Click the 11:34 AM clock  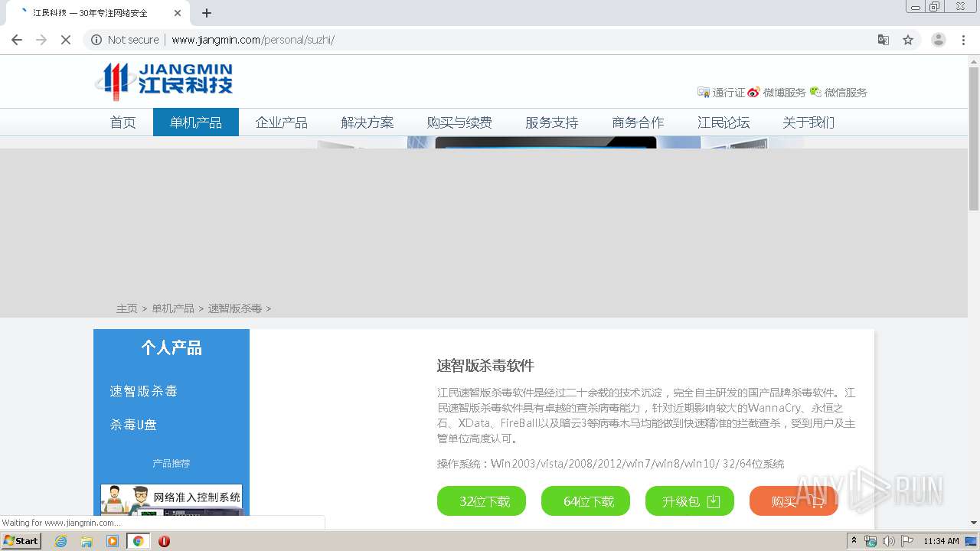pyautogui.click(x=941, y=541)
